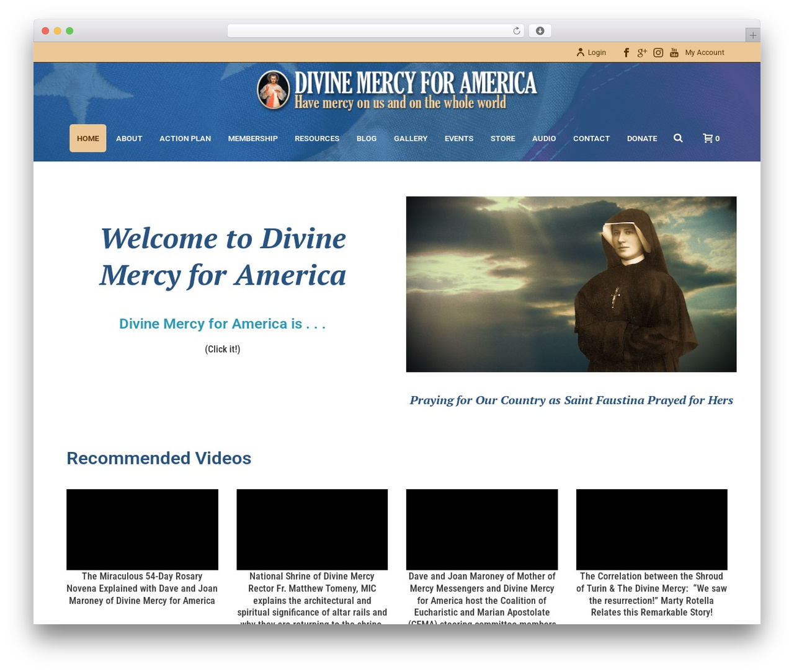Go to the Home menu item
The width and height of the screenshot is (794, 672).
coord(88,138)
